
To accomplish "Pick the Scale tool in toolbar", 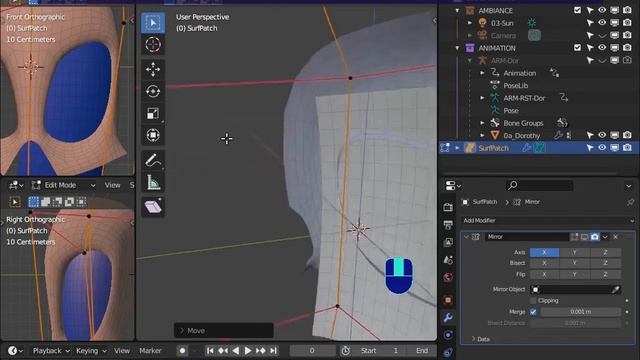I will [x=153, y=113].
